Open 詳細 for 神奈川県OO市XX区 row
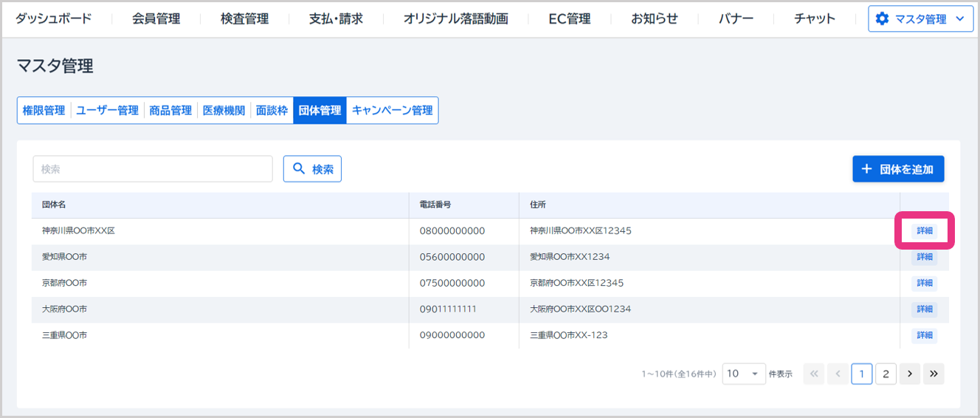Image resolution: width=980 pixels, height=418 pixels. tap(925, 231)
